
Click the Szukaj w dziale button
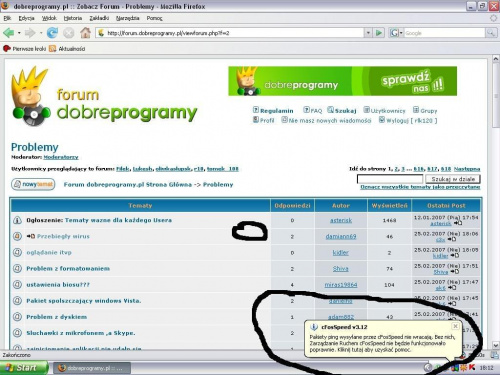pos(453,179)
